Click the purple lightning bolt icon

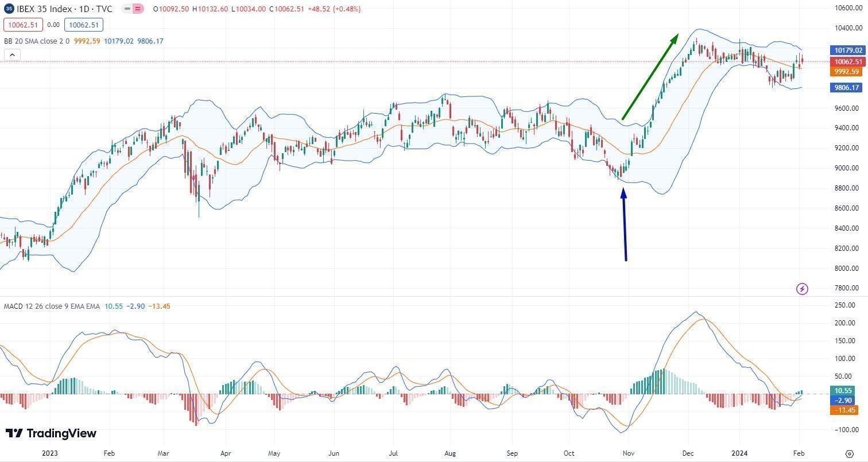pos(802,289)
